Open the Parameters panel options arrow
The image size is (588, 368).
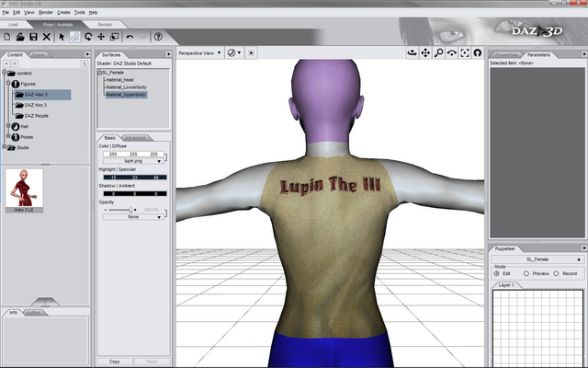[x=584, y=54]
